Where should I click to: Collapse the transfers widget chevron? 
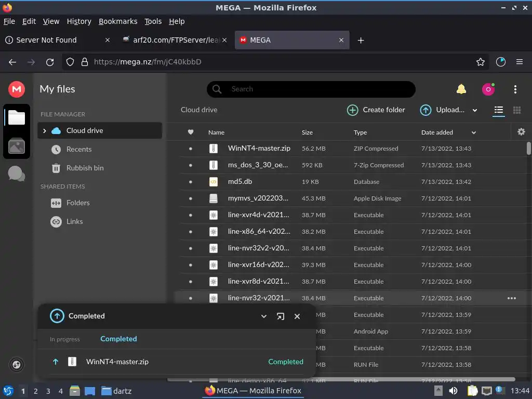pyautogui.click(x=263, y=316)
